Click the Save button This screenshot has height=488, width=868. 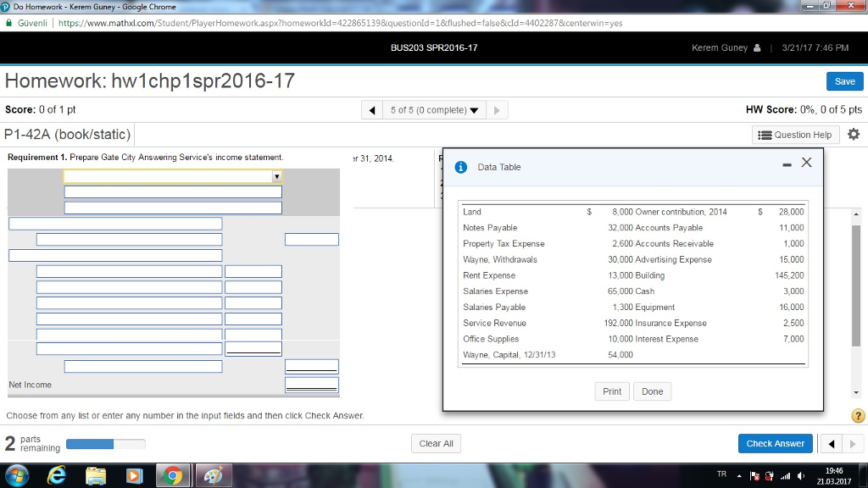(844, 81)
